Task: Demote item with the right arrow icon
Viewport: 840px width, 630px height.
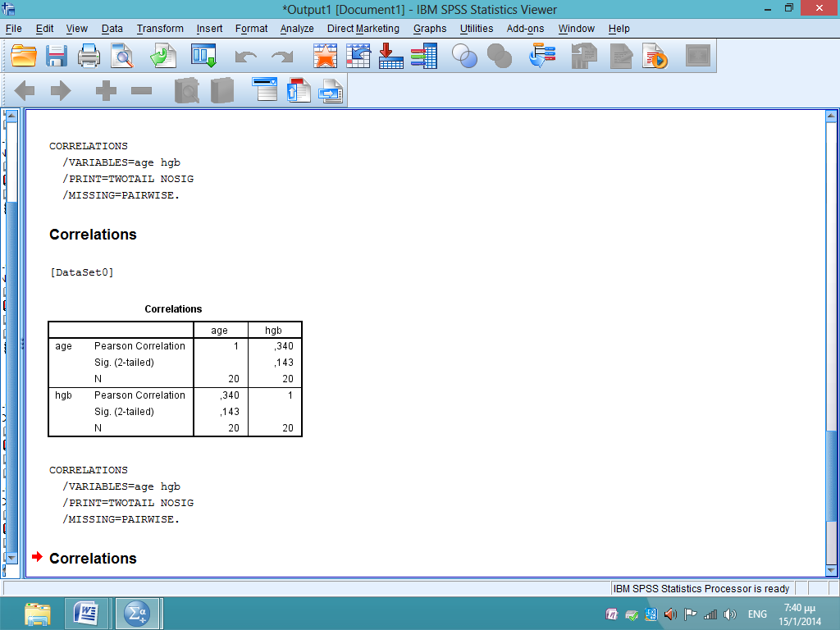Action: point(61,90)
